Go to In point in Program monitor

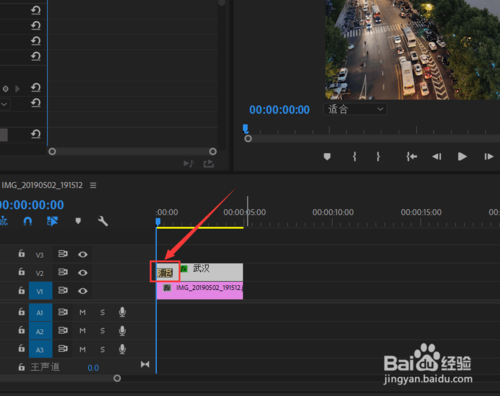(x=412, y=156)
